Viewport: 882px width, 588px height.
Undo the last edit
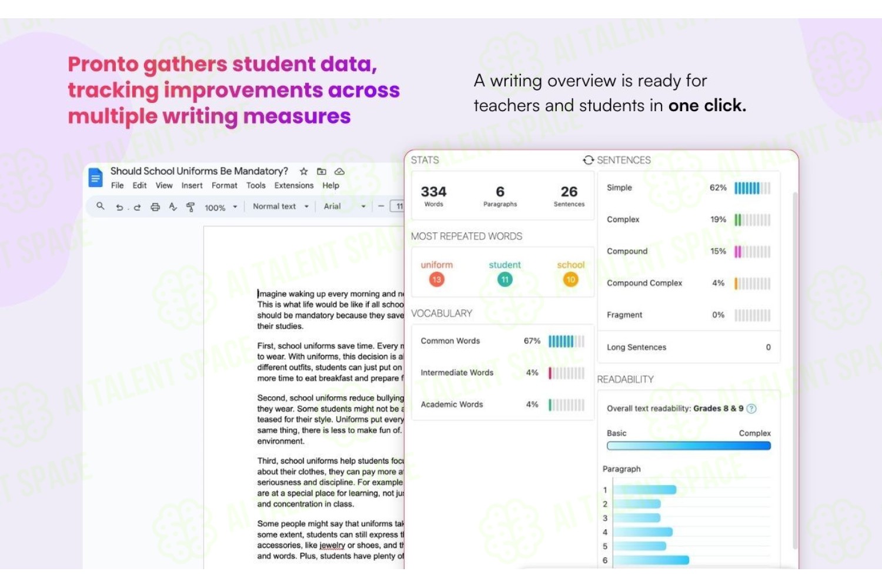(x=119, y=207)
